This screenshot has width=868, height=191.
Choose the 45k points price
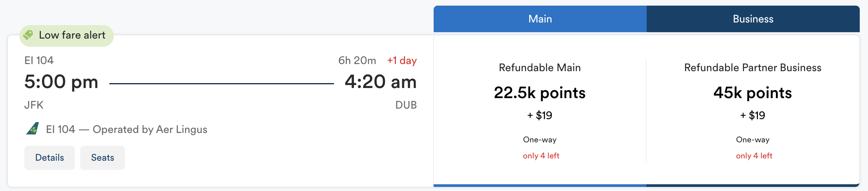pos(753,93)
